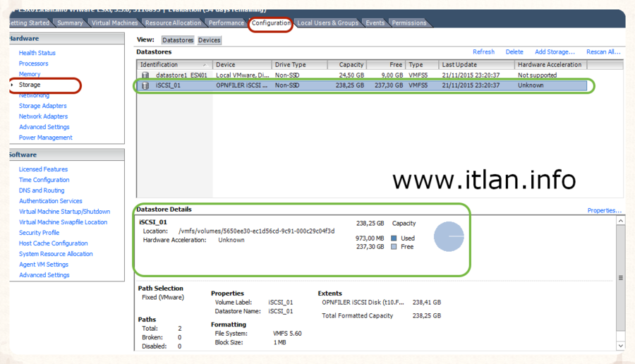Image resolution: width=635 pixels, height=364 pixels.
Task: Refresh the datastores list
Action: coord(483,52)
